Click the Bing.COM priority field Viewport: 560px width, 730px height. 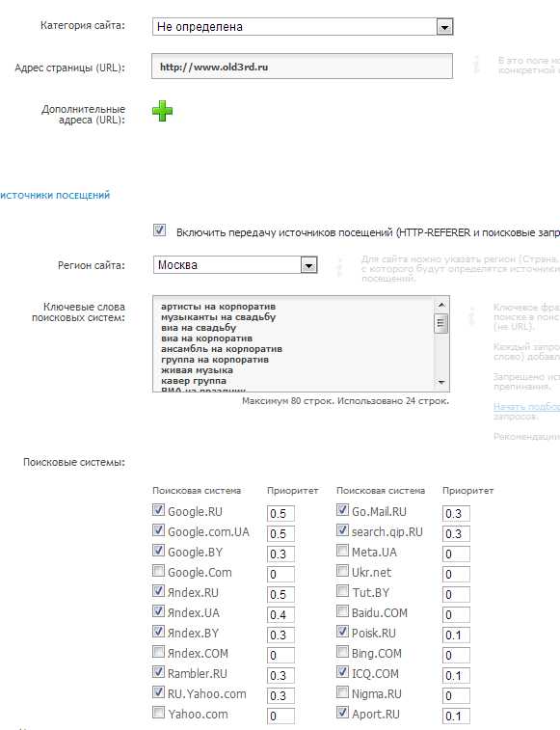(456, 655)
